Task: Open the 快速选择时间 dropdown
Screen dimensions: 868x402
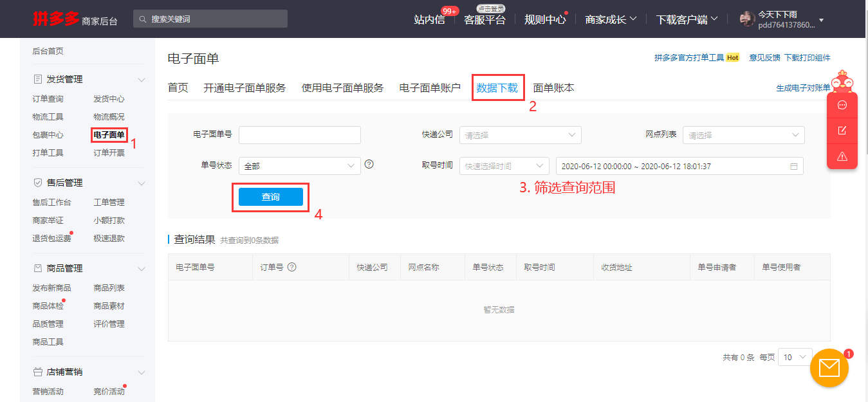Action: pos(504,166)
